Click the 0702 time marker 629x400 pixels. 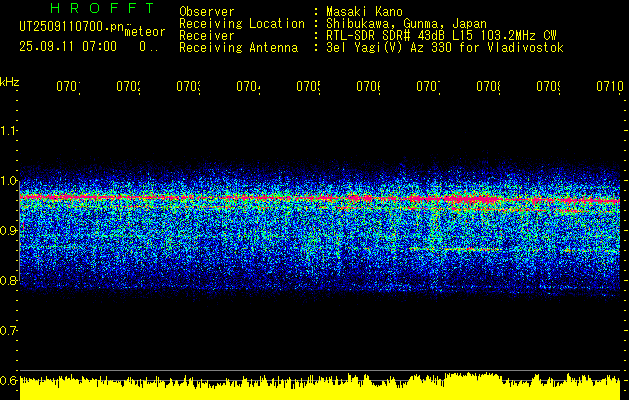pyautogui.click(x=128, y=86)
